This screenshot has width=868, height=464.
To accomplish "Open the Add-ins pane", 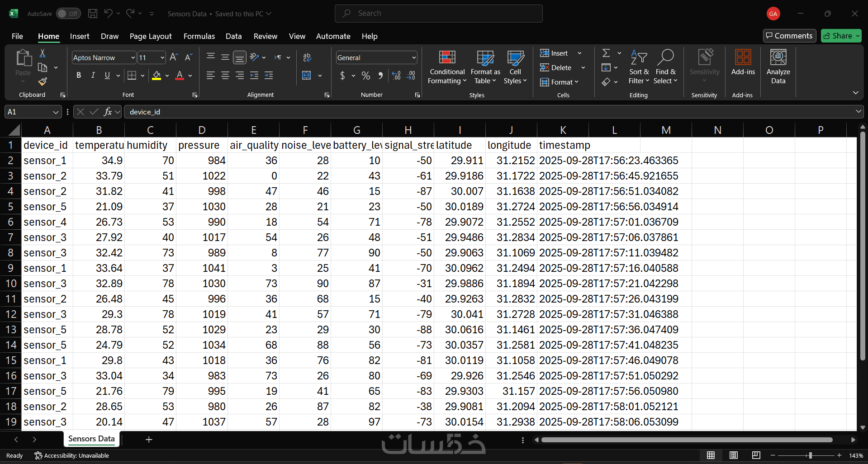I will (x=743, y=62).
